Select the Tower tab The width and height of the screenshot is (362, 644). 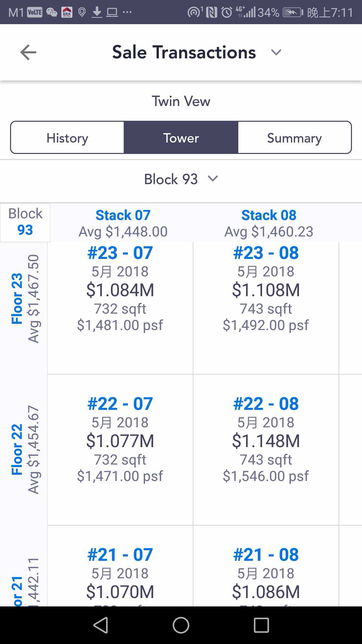[x=181, y=138]
